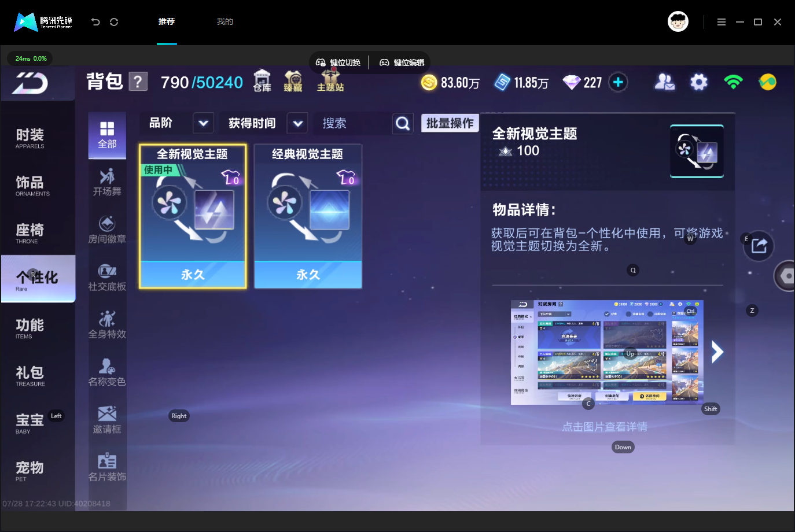Screen dimensions: 795x532
Task: Select the 名称变色 name color category
Action: coord(107,372)
